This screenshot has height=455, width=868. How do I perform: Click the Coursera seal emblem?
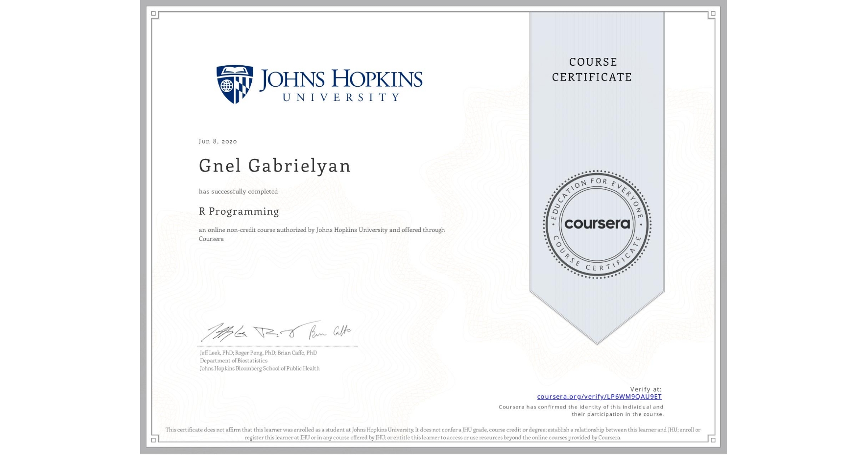(x=597, y=224)
